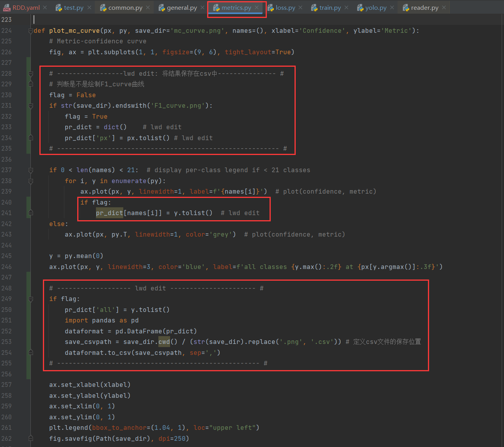Click 'fig, ax = plt.subplots' line

[172, 52]
